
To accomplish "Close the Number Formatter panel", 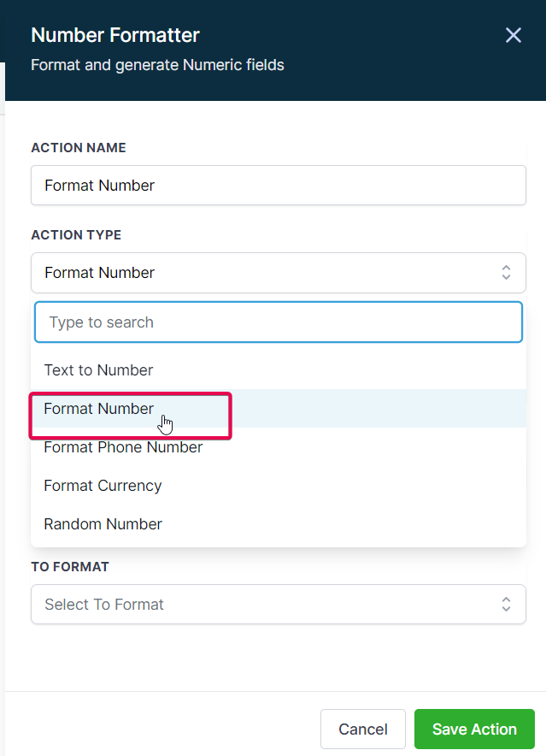I will pos(513,35).
